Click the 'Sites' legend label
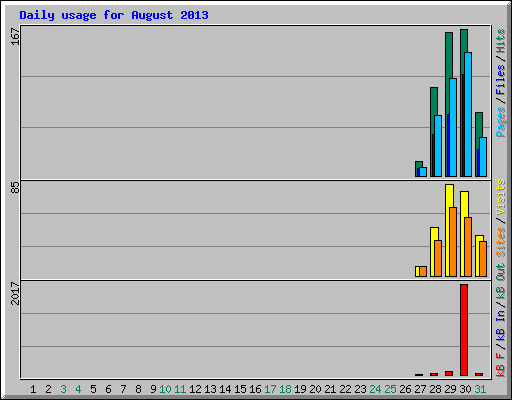This screenshot has width=512, height=400. point(501,241)
